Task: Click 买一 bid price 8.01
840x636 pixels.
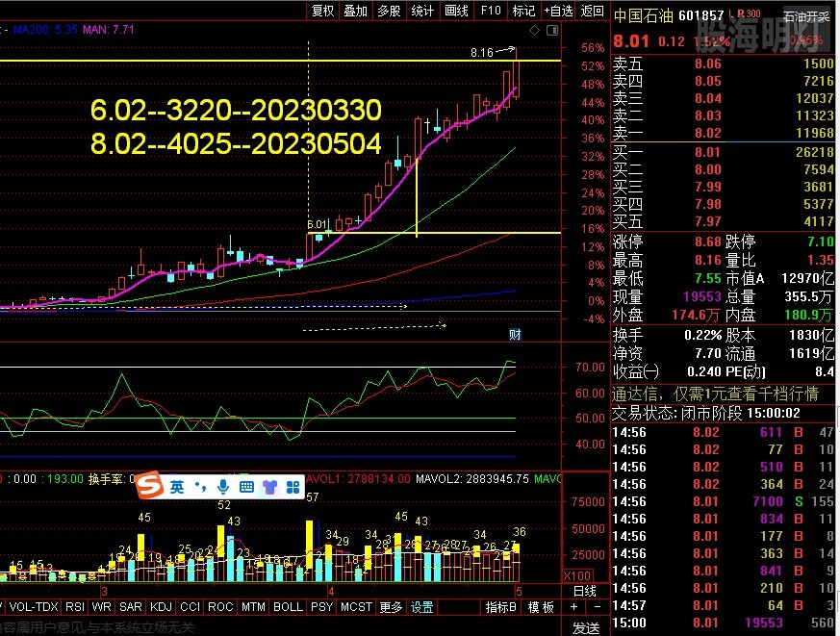Action: coord(707,152)
